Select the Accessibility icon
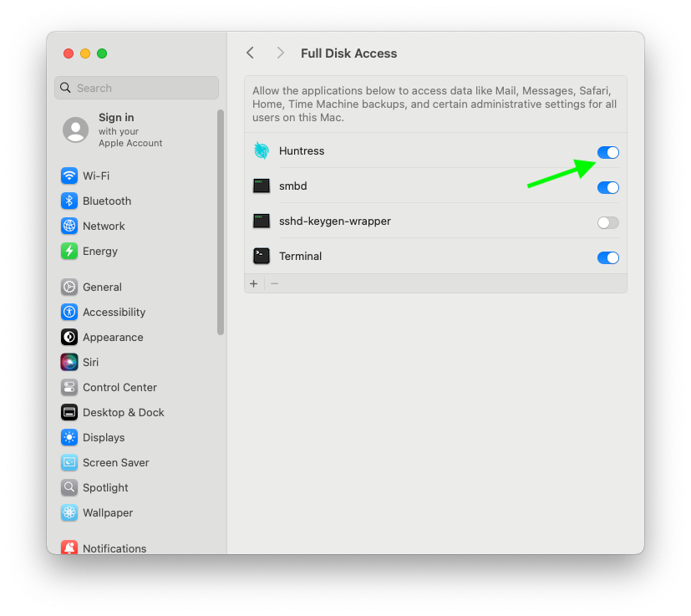The image size is (691, 616). pos(69,313)
